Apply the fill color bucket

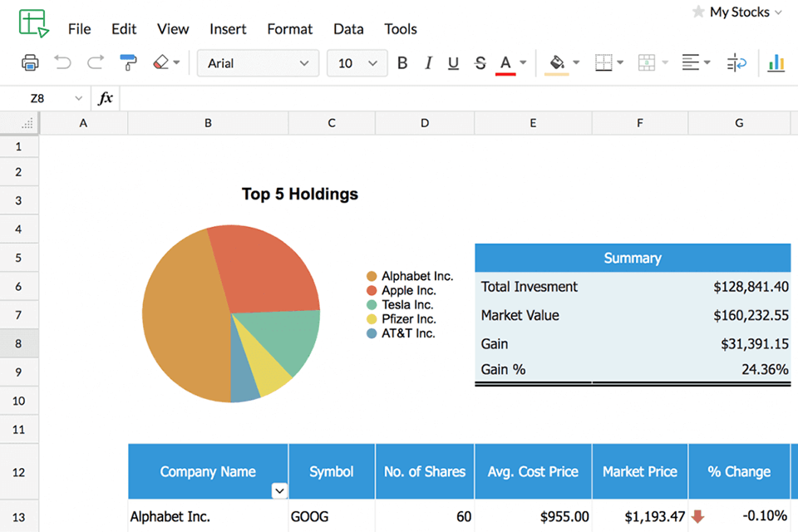(x=557, y=65)
